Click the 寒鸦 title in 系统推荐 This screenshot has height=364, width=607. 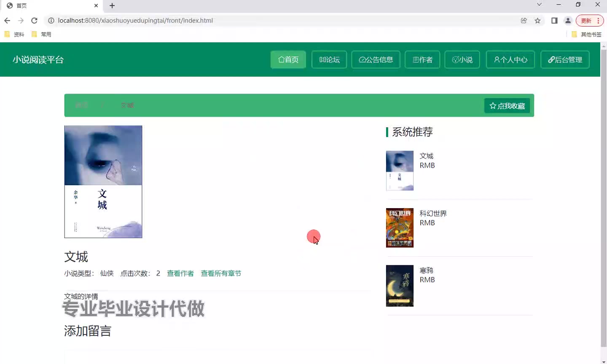(427, 270)
